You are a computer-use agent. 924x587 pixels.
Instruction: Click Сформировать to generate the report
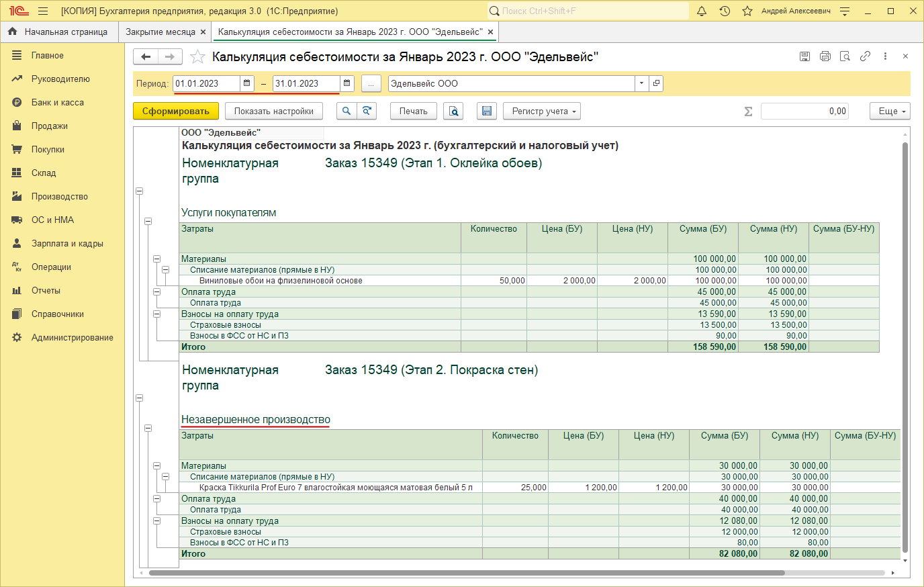click(175, 111)
